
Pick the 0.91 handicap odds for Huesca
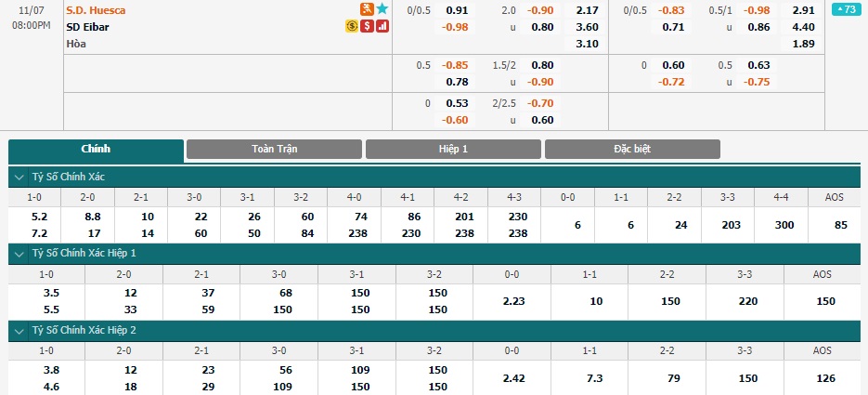pos(457,10)
